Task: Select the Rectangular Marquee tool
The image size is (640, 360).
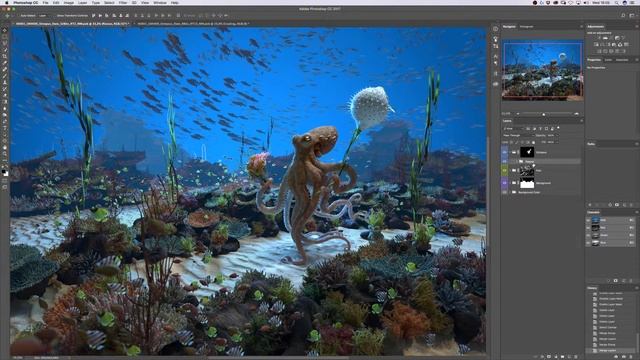Action: (x=5, y=37)
